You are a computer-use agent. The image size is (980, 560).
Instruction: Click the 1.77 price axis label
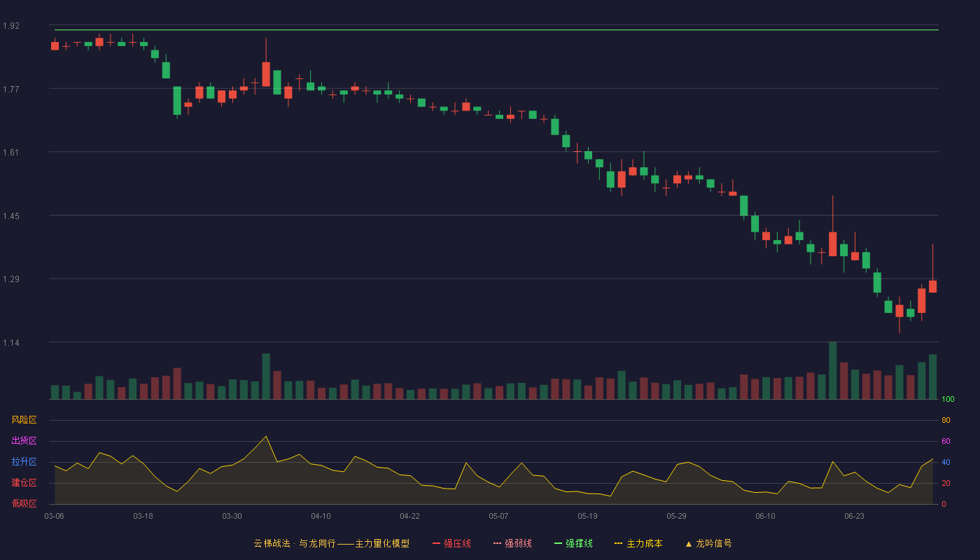[x=11, y=89]
